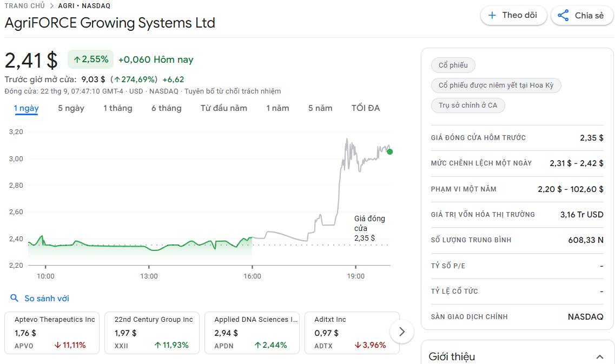Viewport: 615px width, 364px height.
Task: Click the APVO ticker symbol
Action: (x=24, y=346)
